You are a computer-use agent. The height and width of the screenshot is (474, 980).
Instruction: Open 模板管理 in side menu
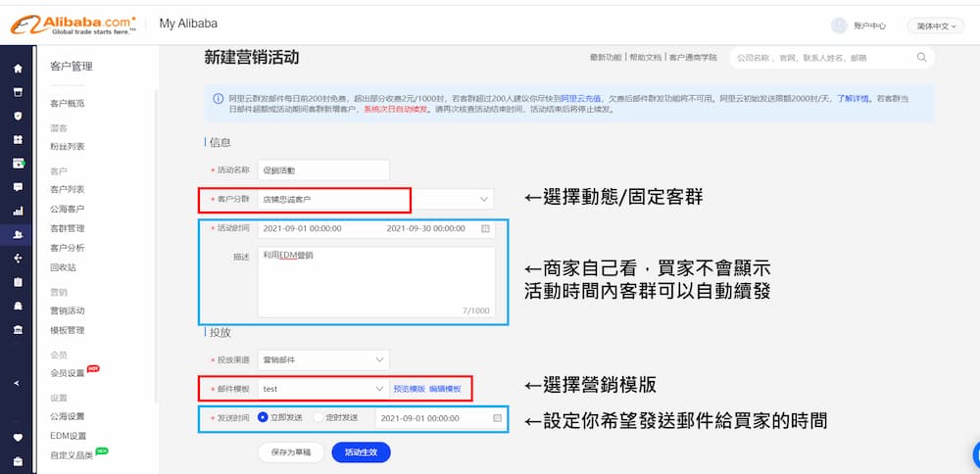[68, 330]
